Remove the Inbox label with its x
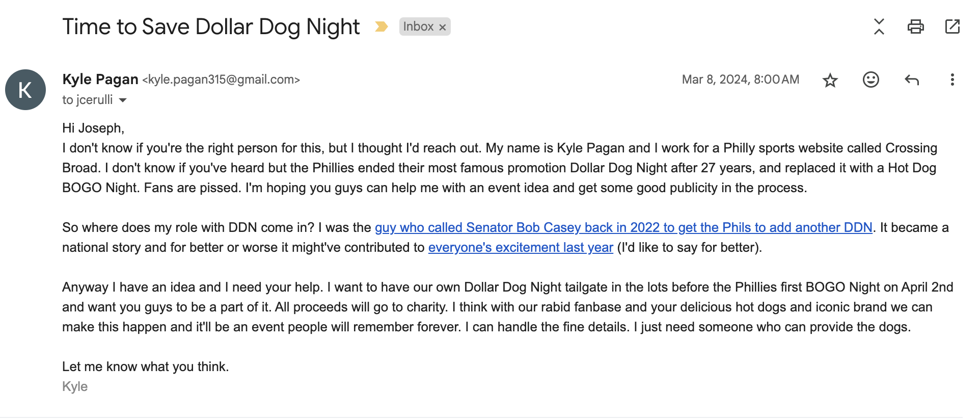980x419 pixels. click(x=443, y=28)
